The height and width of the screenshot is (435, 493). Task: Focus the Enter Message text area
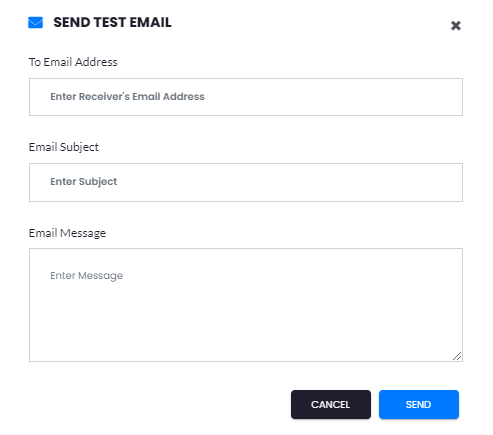tap(246, 305)
